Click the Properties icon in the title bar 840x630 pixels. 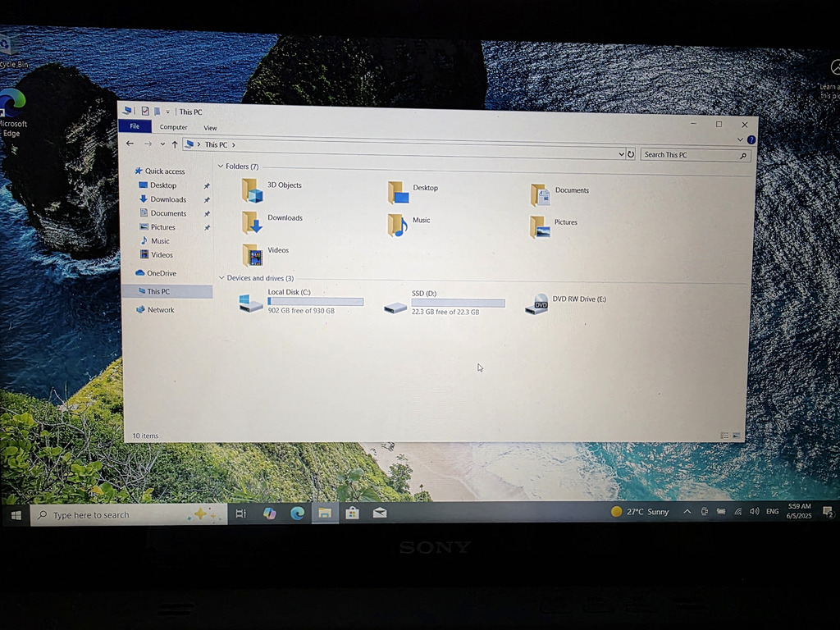coord(145,111)
